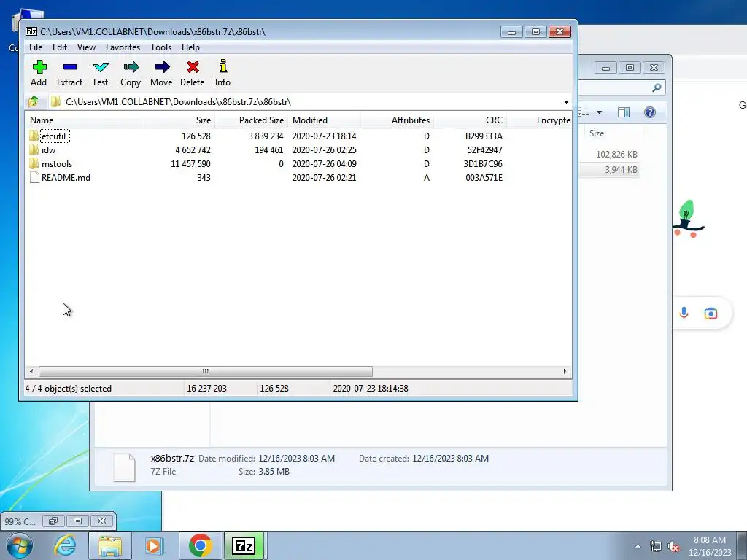The width and height of the screenshot is (747, 560).
Task: Open the Help menu
Action: click(x=190, y=47)
